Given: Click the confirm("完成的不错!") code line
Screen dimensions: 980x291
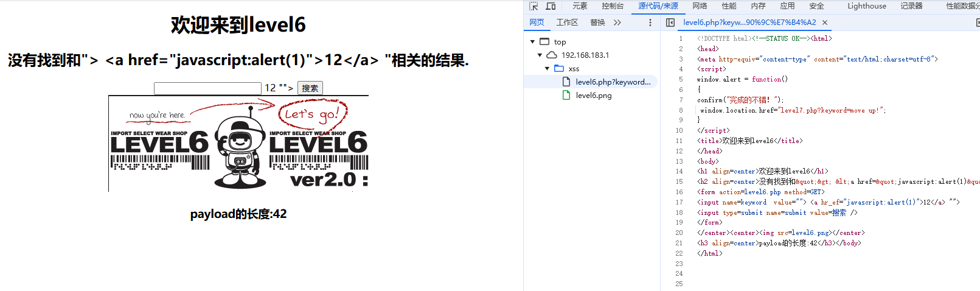Looking at the screenshot, I should [x=740, y=100].
